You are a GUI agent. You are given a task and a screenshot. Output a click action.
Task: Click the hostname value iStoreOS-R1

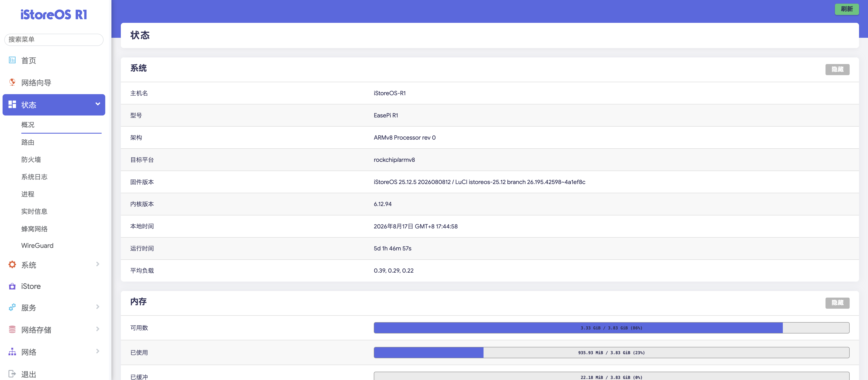coord(390,93)
